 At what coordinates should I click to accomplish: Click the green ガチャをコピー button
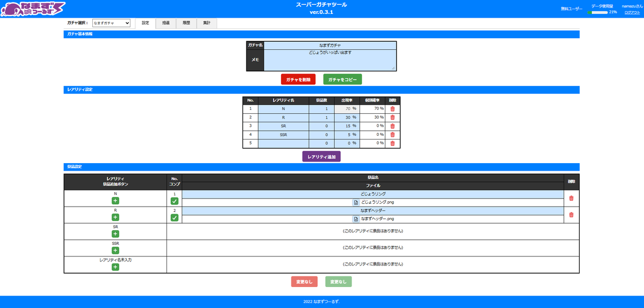point(343,79)
